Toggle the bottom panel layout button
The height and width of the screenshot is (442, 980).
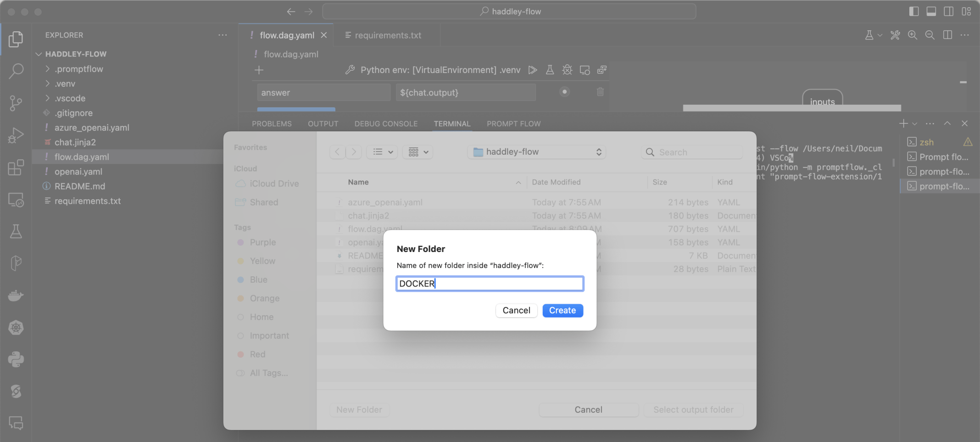931,11
